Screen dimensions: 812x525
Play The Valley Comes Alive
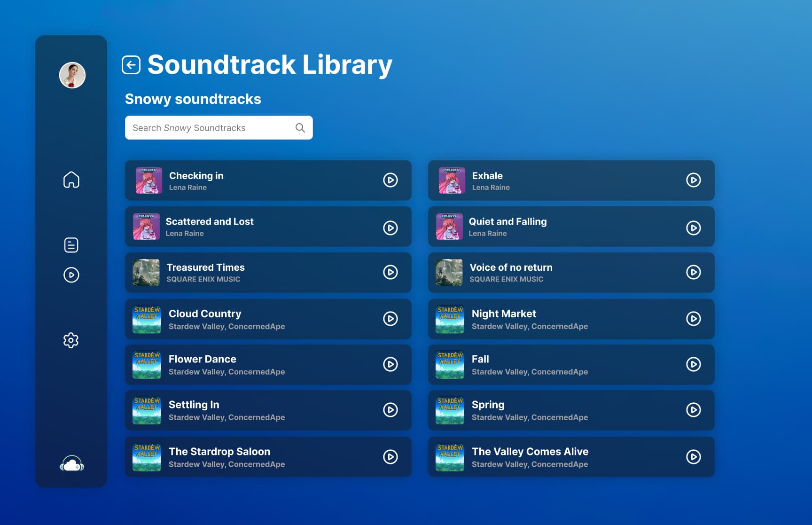693,457
